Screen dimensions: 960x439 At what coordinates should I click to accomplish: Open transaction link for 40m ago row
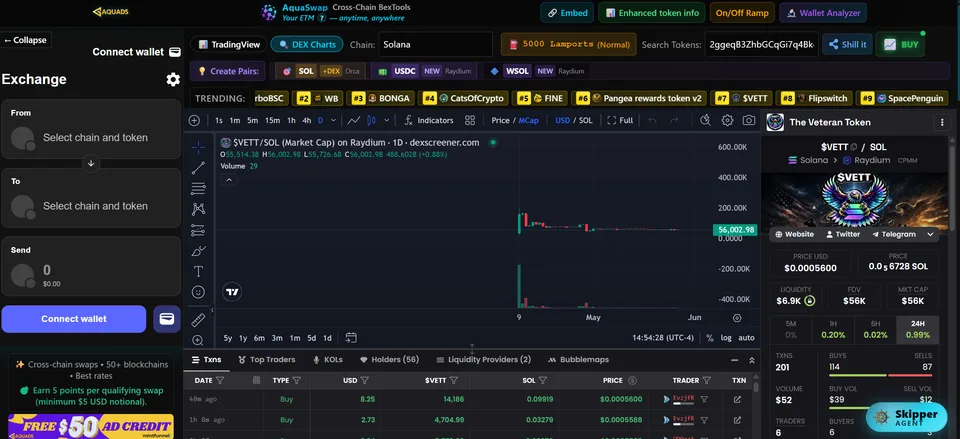[737, 399]
